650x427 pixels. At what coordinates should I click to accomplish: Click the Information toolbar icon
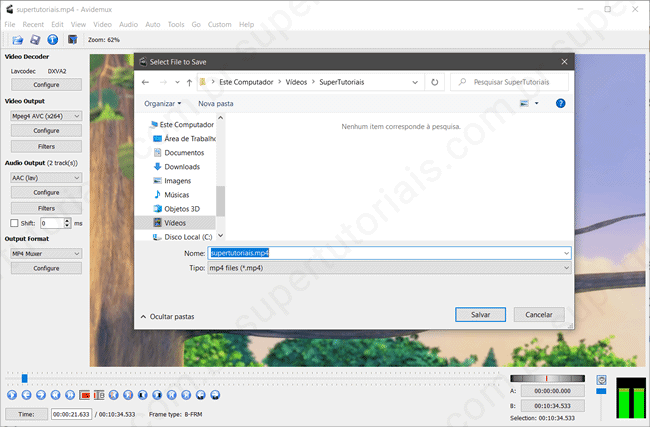(x=52, y=40)
